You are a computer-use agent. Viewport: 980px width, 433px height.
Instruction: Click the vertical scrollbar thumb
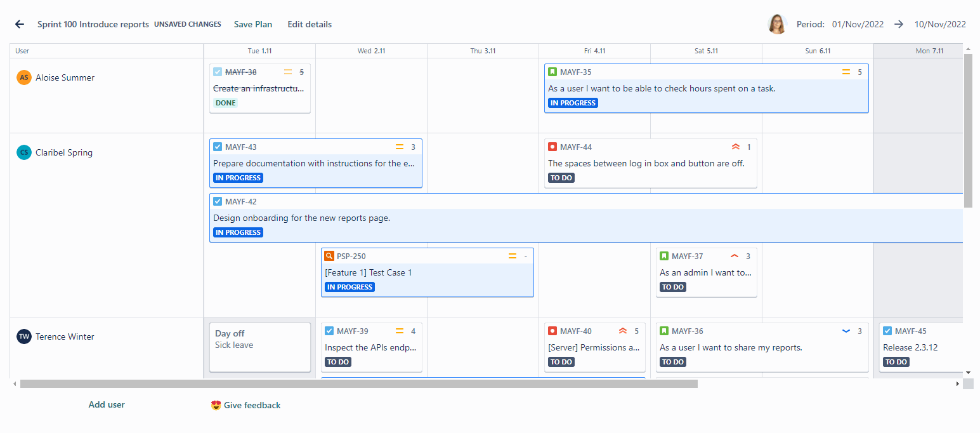(x=968, y=131)
